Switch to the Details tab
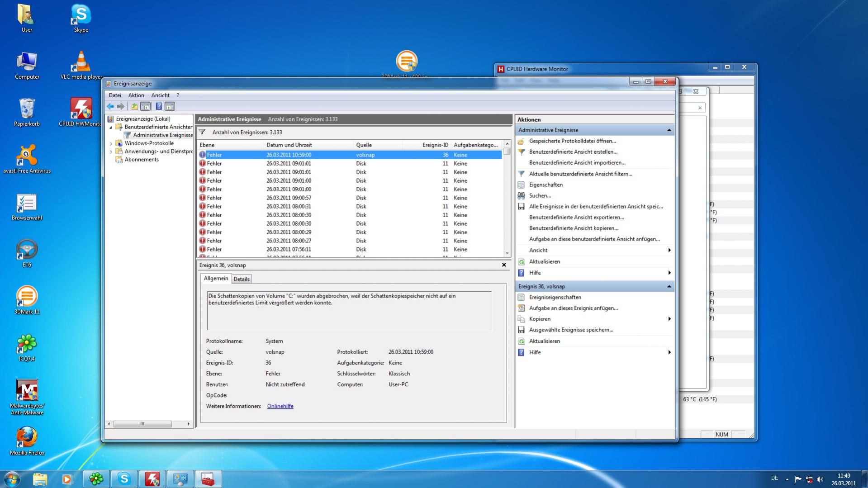Screen dimensions: 868x488 pyautogui.click(x=242, y=279)
